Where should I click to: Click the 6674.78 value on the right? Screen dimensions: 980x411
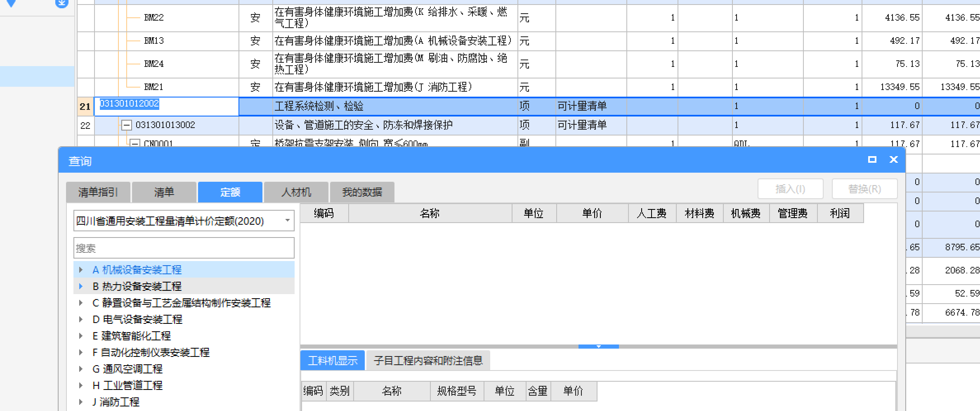(962, 312)
